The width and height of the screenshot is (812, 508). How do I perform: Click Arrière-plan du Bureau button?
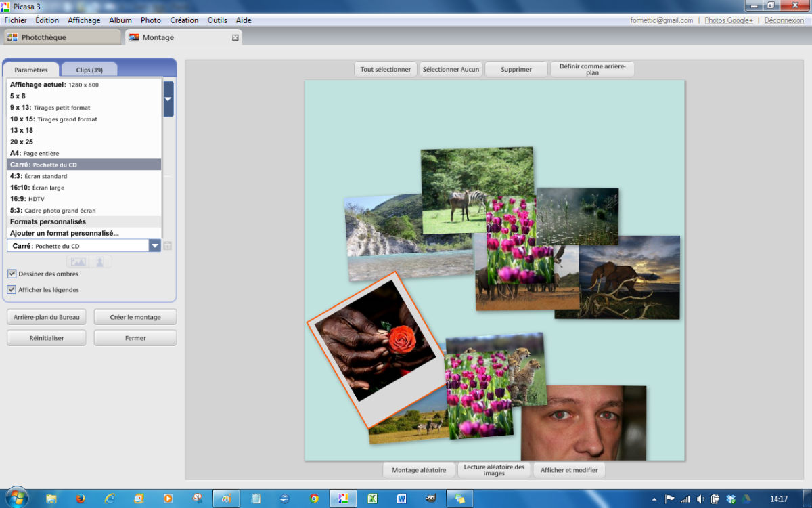pos(47,317)
